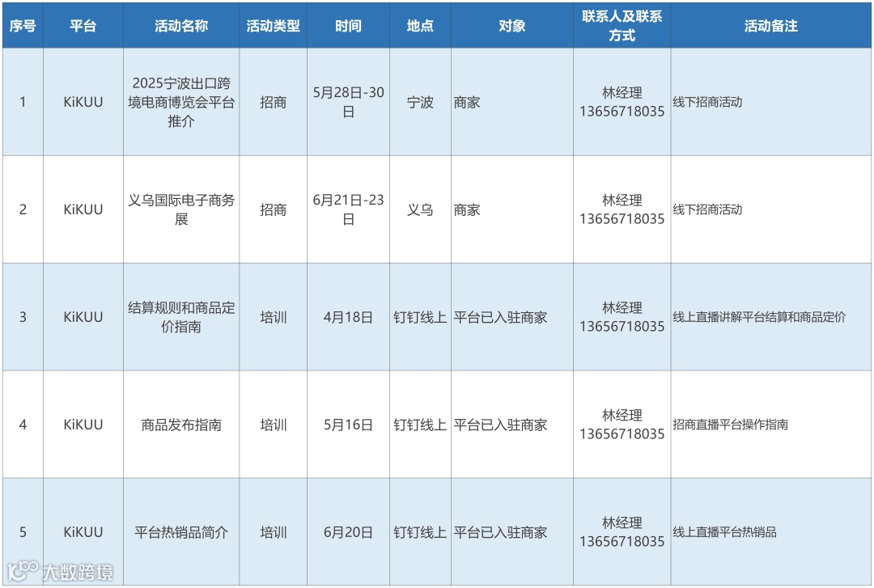Click the 4月18日 date cell
874x588 pixels.
click(x=348, y=317)
